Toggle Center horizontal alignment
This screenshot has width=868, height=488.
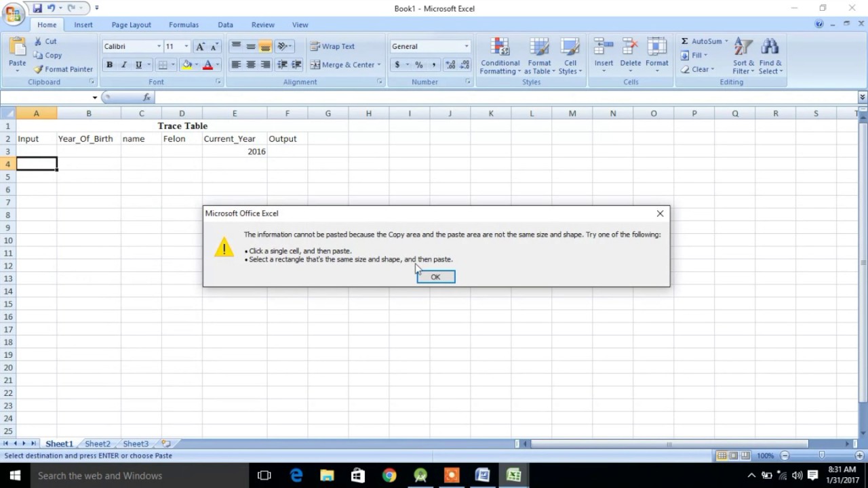(250, 64)
